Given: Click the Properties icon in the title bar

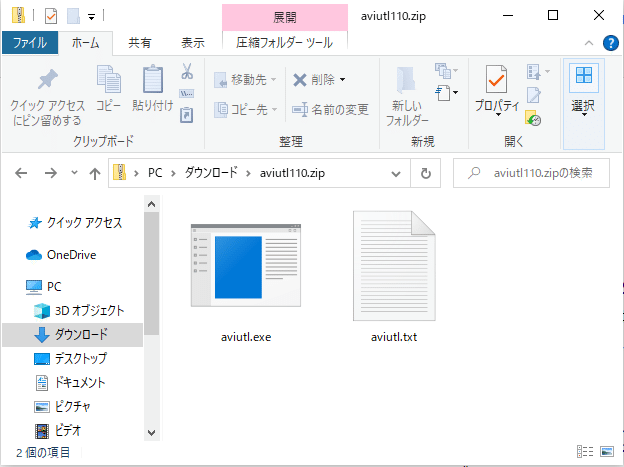Looking at the screenshot, I should point(51,16).
